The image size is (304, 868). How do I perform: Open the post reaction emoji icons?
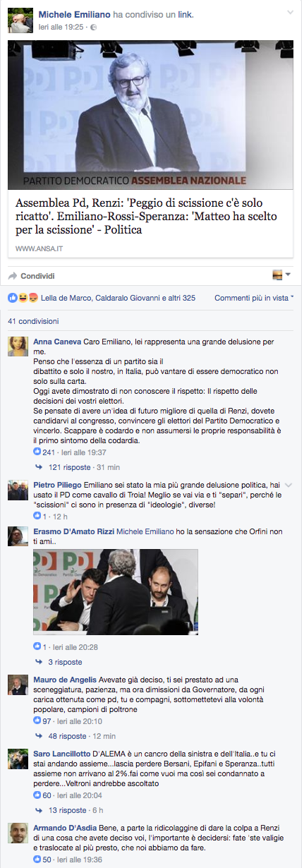click(x=18, y=298)
